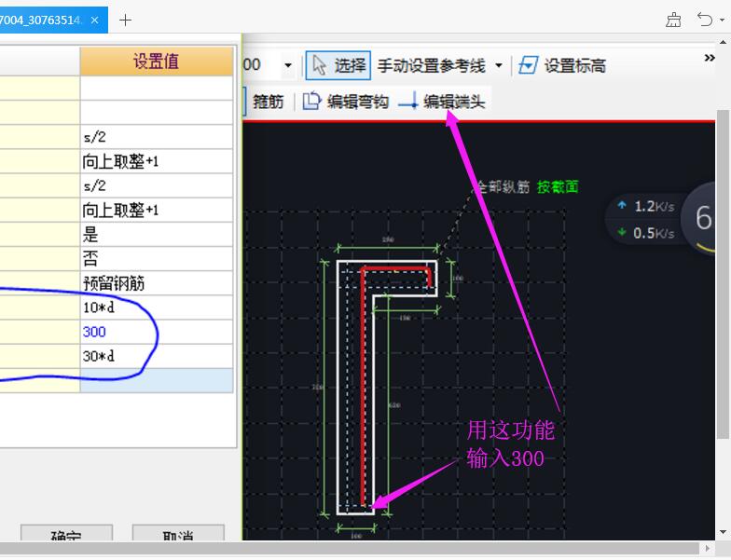
Task: Click the 30*d value cell
Action: click(157, 356)
